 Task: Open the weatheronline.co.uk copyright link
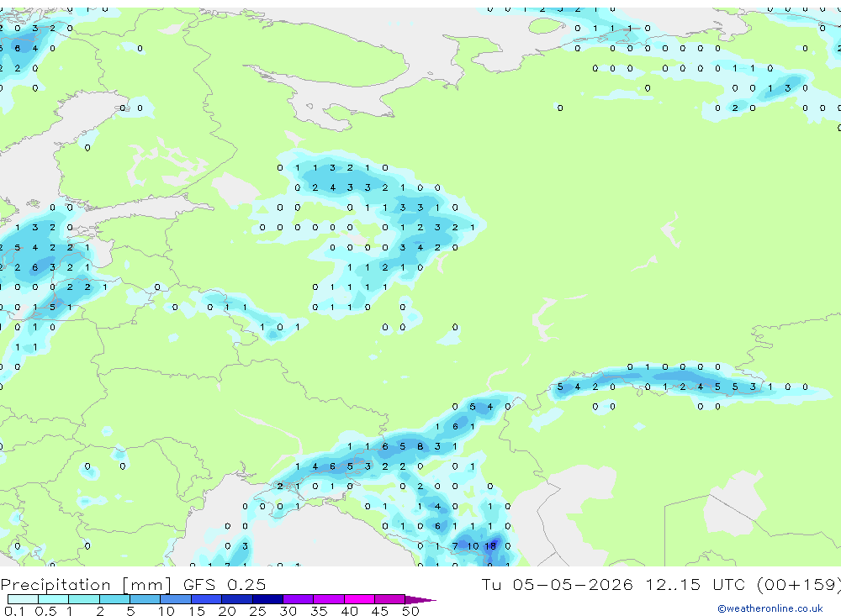[x=770, y=608]
